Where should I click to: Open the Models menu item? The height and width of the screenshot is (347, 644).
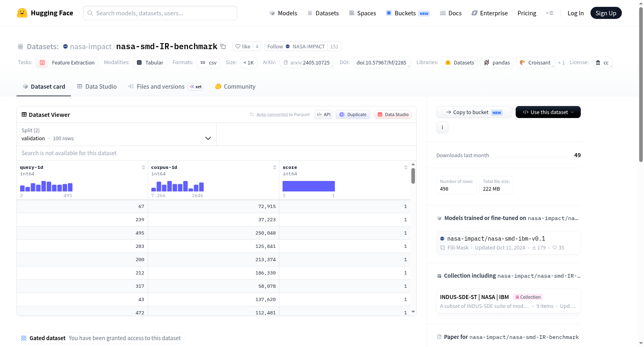[x=283, y=13]
